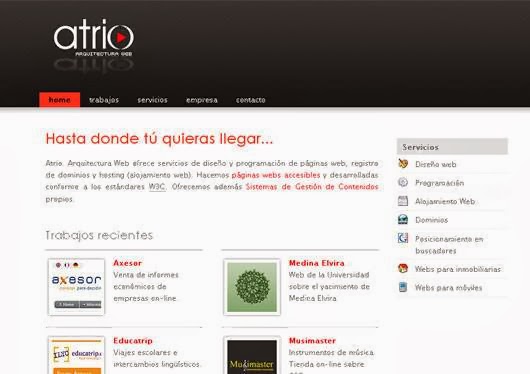530x374 pixels.
Task: Open the trabajos menu item
Action: (104, 100)
